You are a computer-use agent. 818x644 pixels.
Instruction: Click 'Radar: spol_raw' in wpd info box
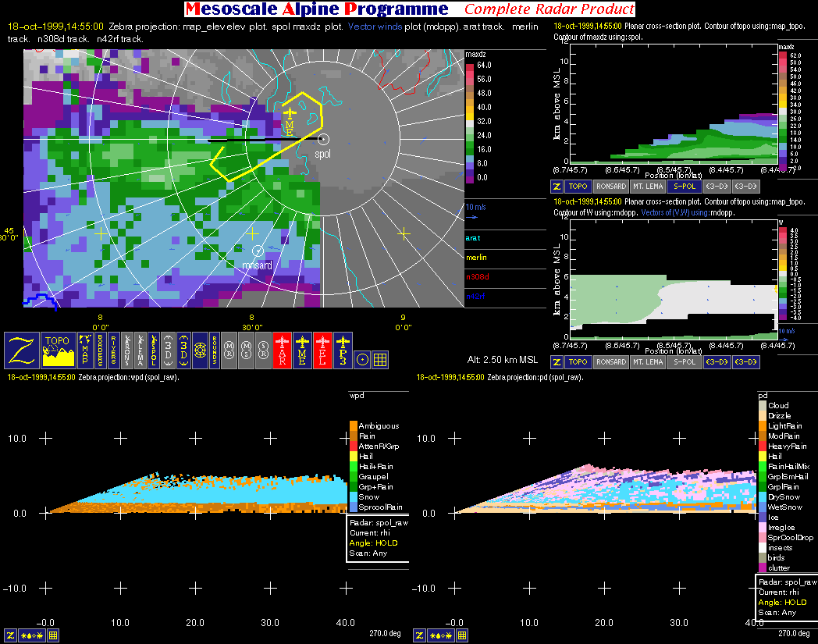click(379, 523)
